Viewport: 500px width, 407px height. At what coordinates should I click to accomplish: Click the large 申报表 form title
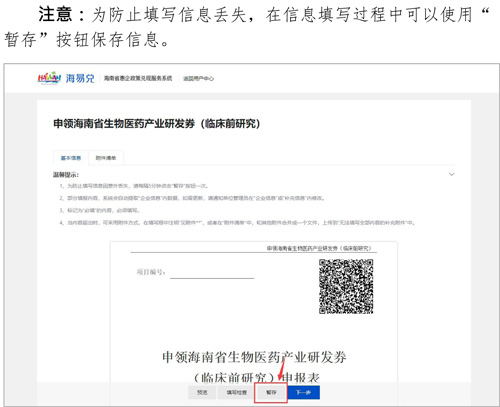[x=255, y=367]
